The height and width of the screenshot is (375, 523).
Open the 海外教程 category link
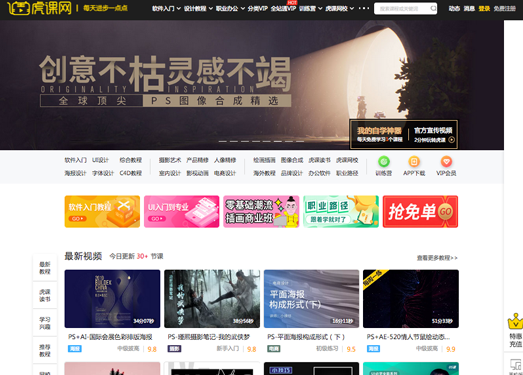click(x=264, y=173)
